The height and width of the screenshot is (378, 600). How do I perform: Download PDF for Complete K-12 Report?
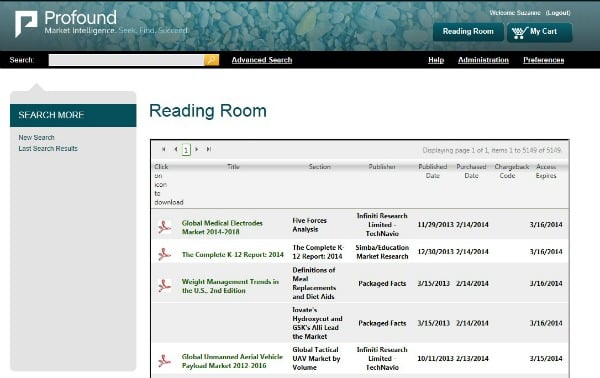click(165, 254)
